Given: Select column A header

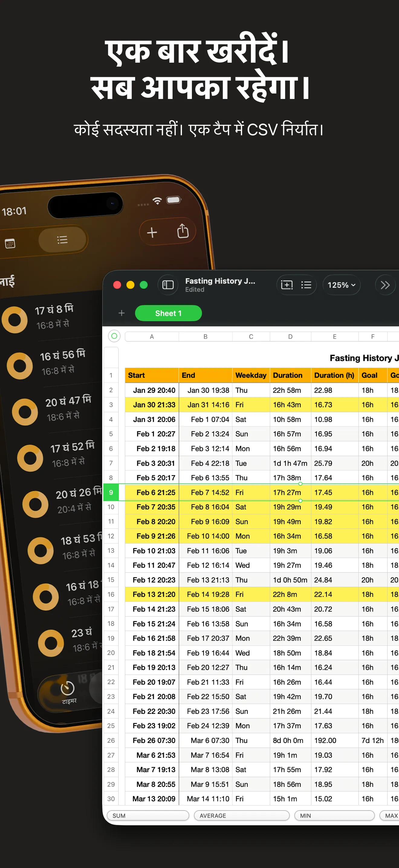Looking at the screenshot, I should point(152,337).
